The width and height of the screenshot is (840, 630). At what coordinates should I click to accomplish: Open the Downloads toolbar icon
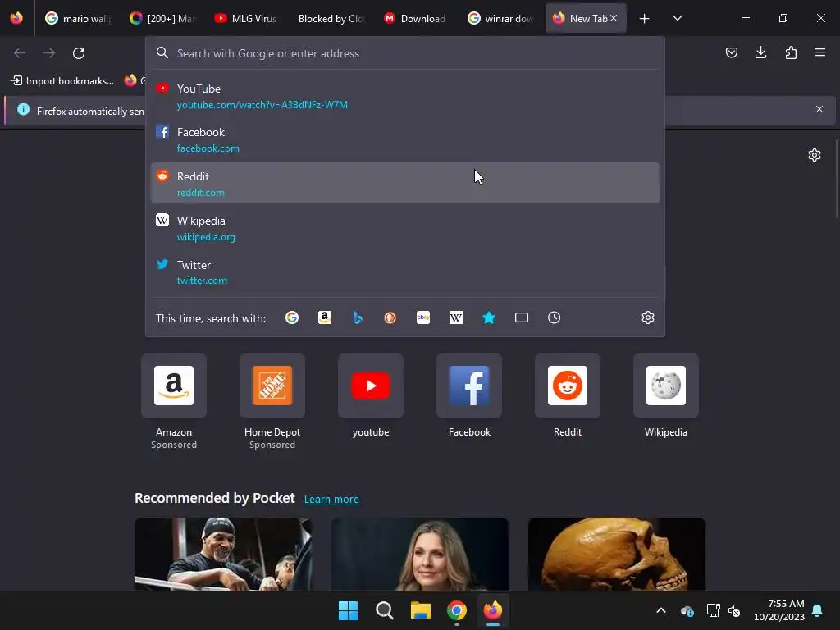pos(760,52)
